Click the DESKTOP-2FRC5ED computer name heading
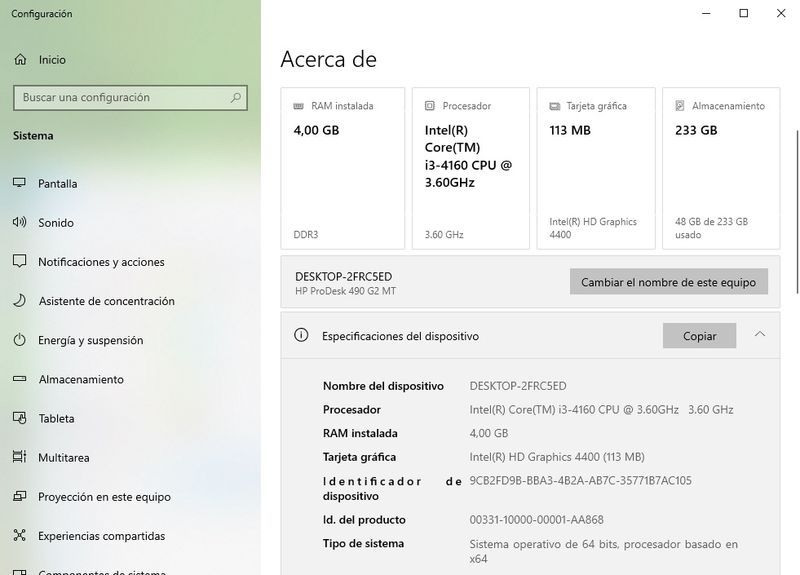 [x=343, y=277]
